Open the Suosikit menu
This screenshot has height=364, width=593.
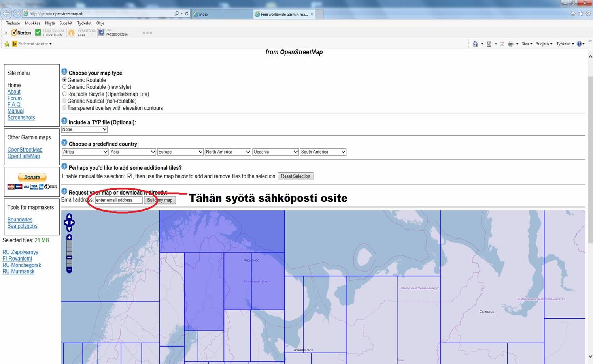pyautogui.click(x=66, y=23)
